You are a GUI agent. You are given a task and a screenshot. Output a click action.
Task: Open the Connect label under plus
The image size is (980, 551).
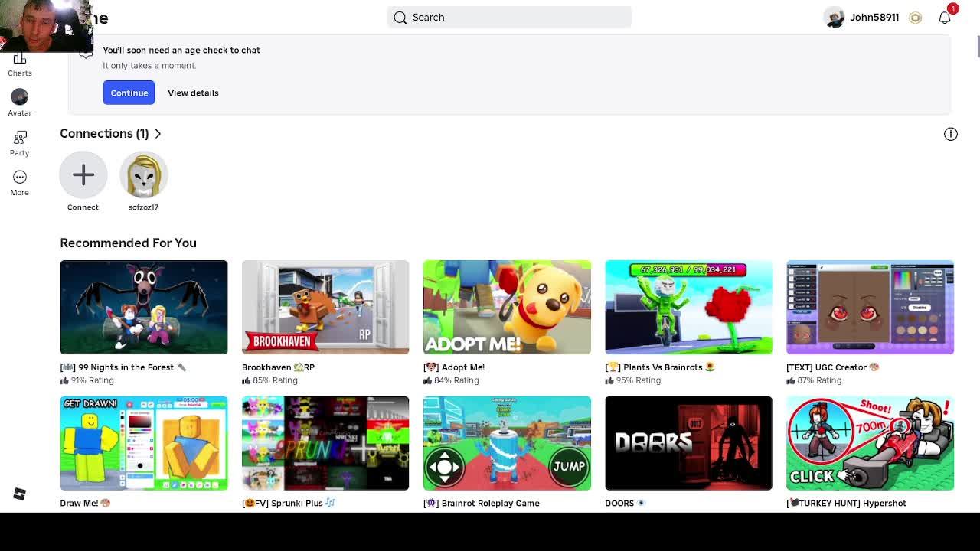click(83, 207)
